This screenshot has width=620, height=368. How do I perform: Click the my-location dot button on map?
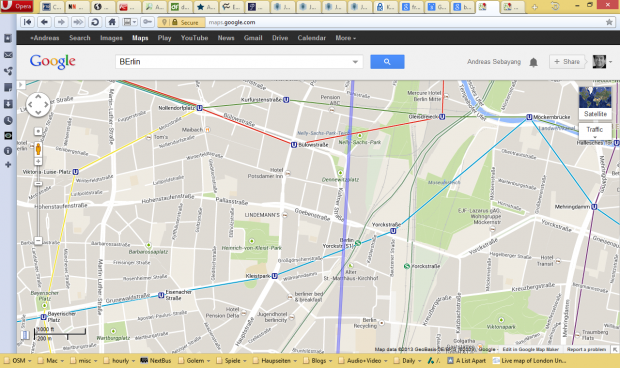pos(38,131)
